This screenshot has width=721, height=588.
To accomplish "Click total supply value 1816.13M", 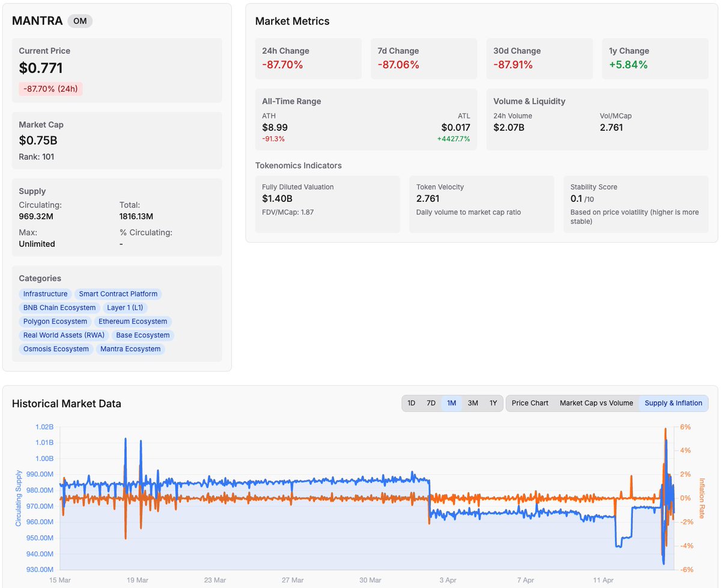I will coord(136,216).
